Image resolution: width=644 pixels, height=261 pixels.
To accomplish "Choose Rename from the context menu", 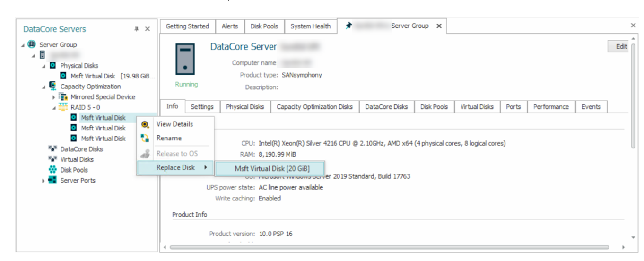I will coord(169,138).
